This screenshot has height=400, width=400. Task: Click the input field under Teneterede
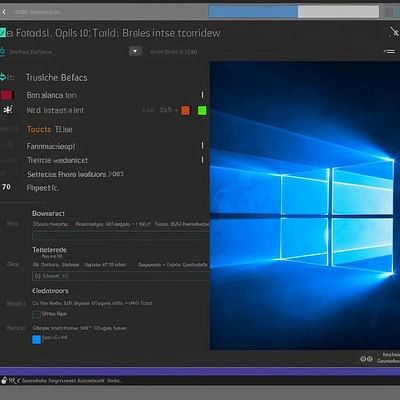pyautogui.click(x=121, y=276)
